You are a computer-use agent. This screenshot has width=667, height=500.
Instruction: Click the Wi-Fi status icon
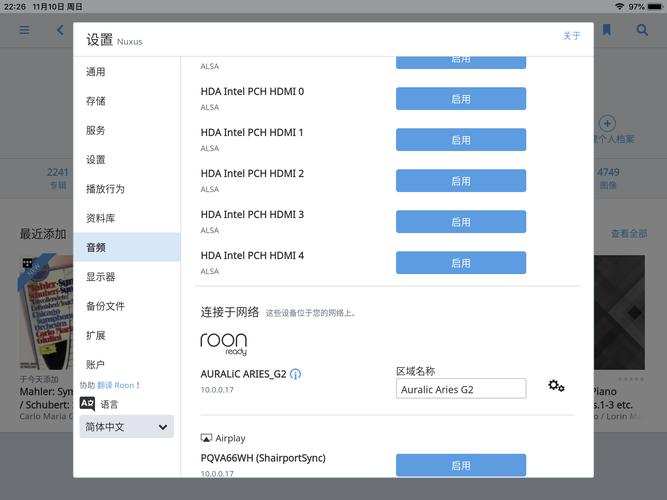click(619, 6)
